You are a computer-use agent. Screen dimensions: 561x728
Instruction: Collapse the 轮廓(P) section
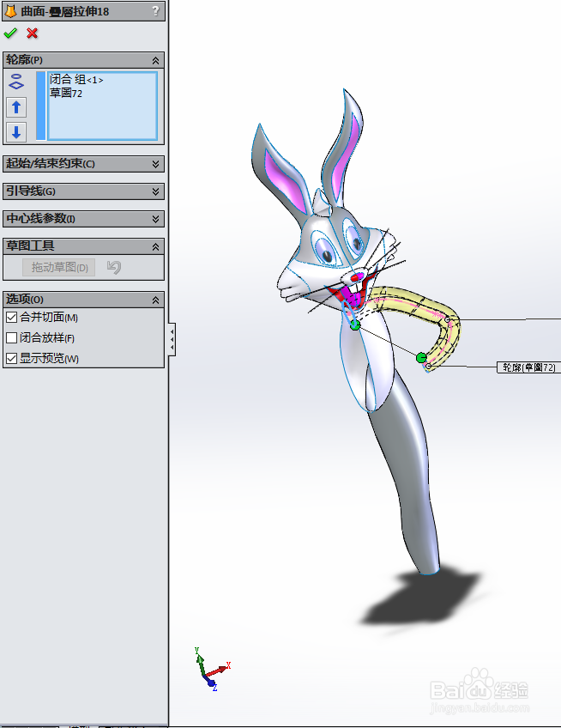click(155, 60)
